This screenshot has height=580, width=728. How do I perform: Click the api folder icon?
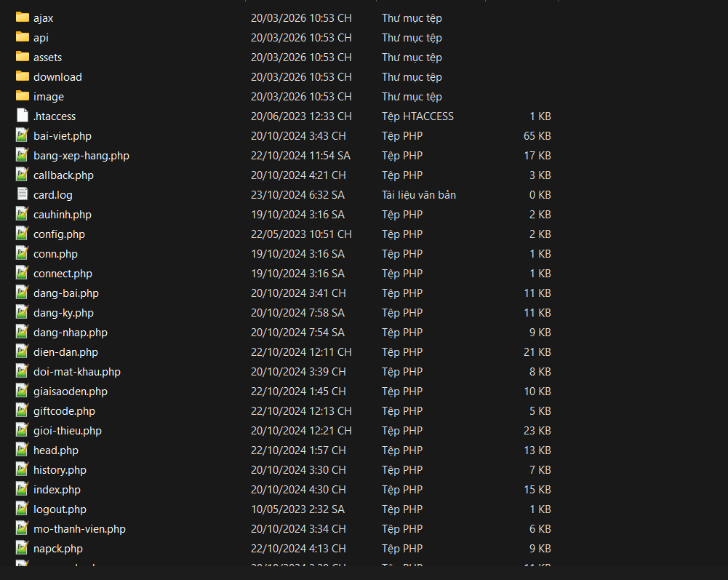tap(23, 36)
